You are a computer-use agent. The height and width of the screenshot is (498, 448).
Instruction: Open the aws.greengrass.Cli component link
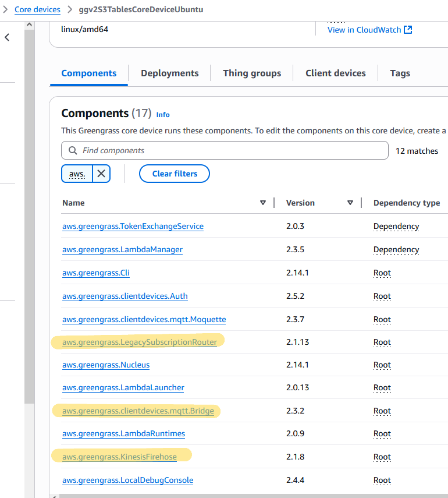[x=96, y=273]
